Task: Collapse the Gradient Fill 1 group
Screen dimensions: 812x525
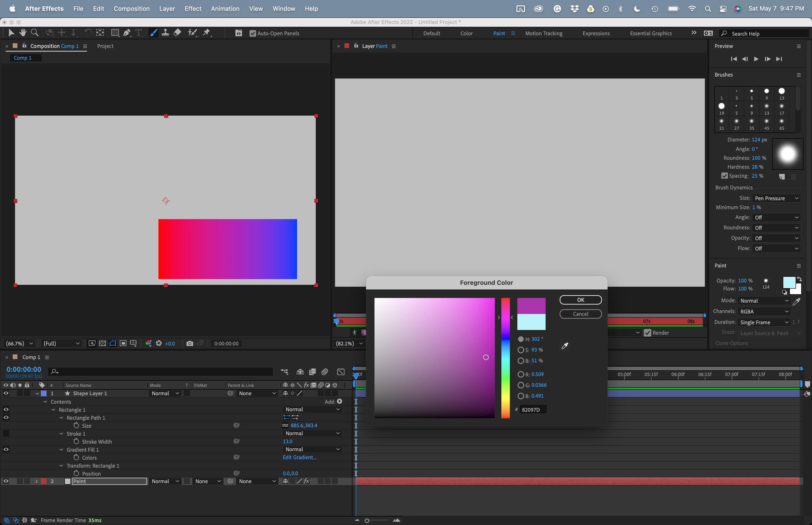Action: coord(61,450)
